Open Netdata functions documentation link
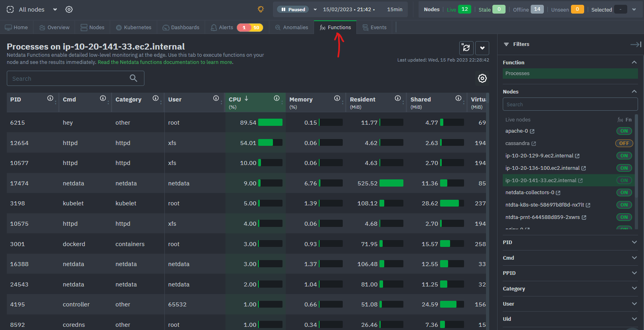The width and height of the screenshot is (644, 330). pyautogui.click(x=165, y=62)
